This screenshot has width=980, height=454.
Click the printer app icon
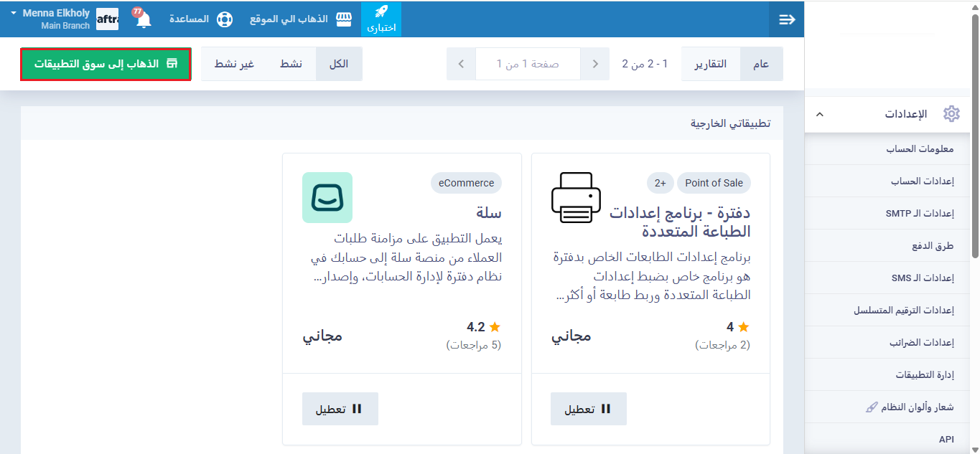(x=576, y=197)
